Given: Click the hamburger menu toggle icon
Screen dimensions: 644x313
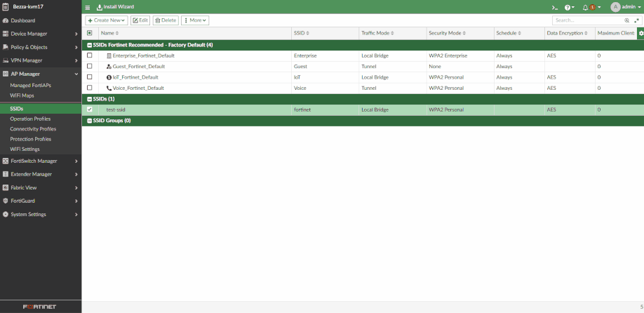Looking at the screenshot, I should click(88, 8).
